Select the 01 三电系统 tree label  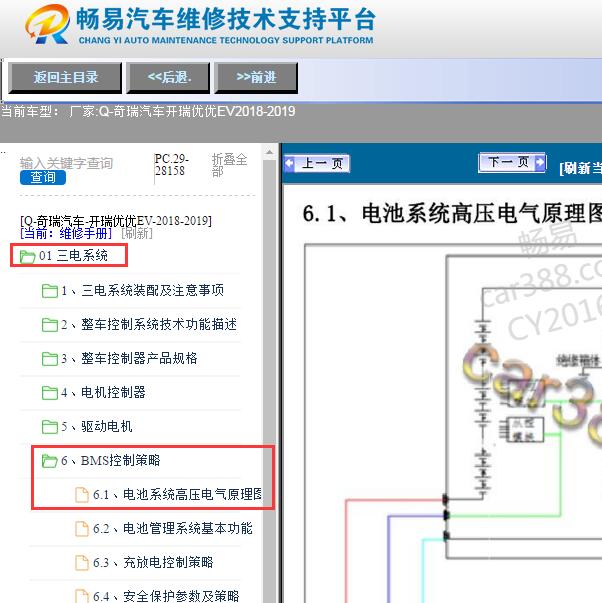click(x=73, y=255)
